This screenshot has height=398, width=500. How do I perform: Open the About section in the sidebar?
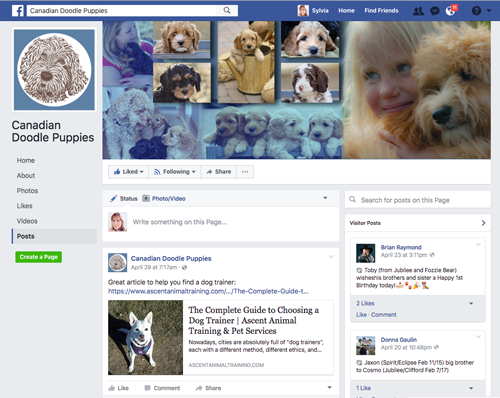[x=26, y=175]
